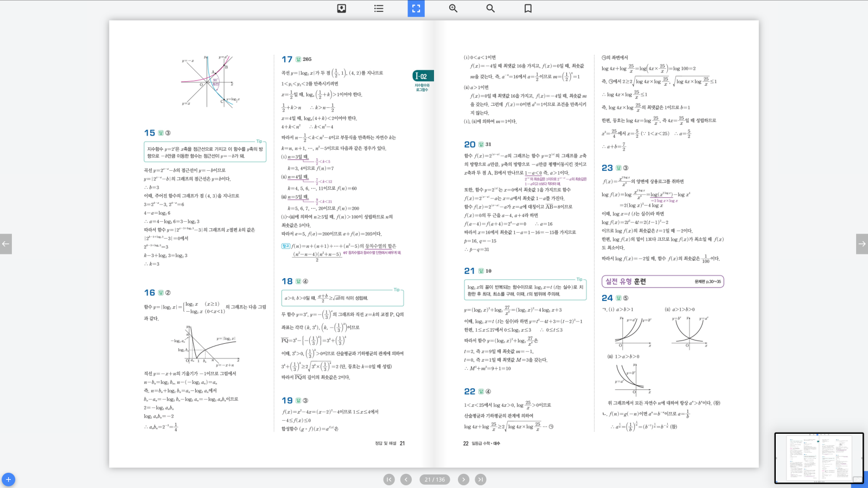Open the search tool
868x488 pixels.
click(x=490, y=9)
